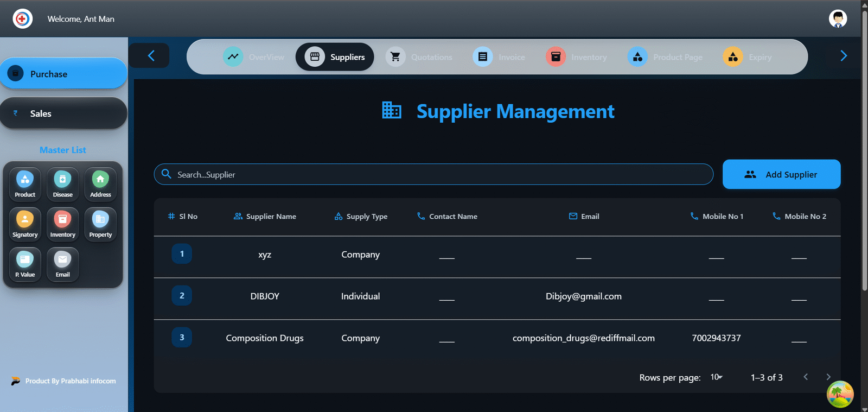The width and height of the screenshot is (868, 412).
Task: Select the DIBJOY supplier name cell
Action: [x=265, y=296]
